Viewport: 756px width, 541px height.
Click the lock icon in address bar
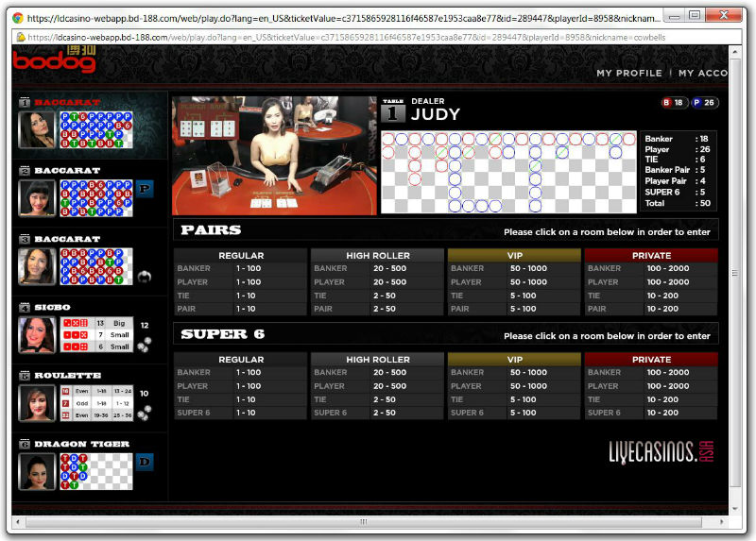tap(21, 37)
